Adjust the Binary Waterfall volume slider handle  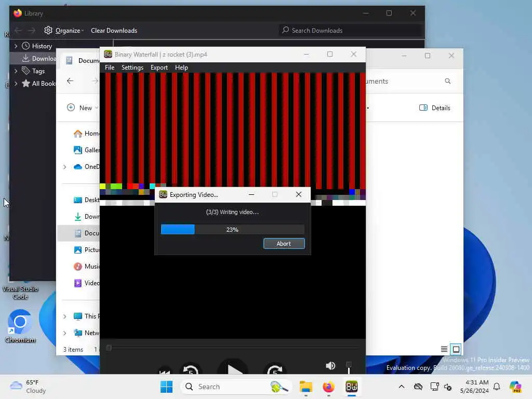[x=349, y=365]
